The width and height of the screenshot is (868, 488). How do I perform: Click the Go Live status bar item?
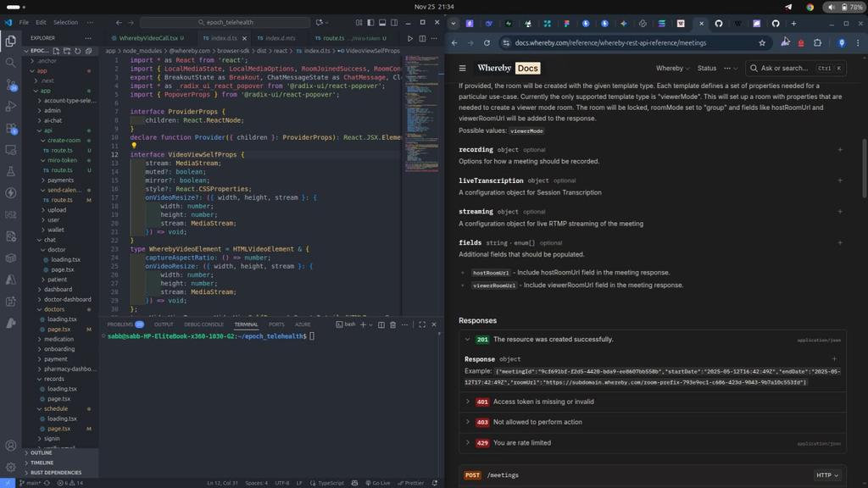[377, 483]
